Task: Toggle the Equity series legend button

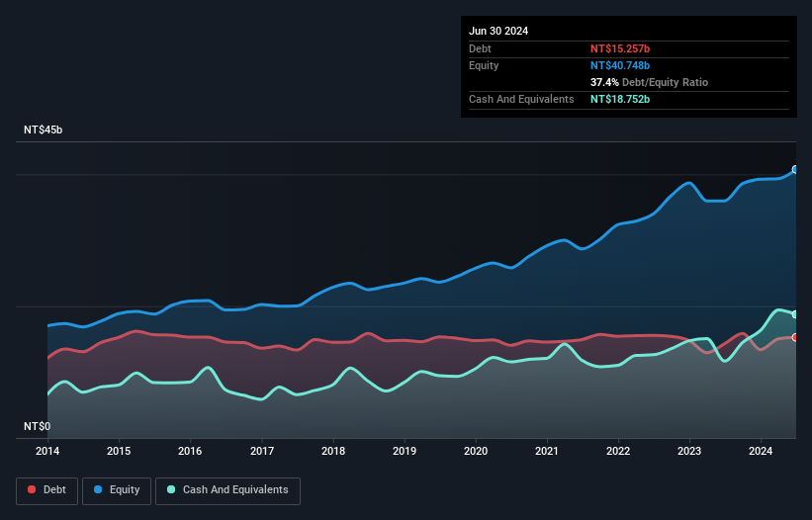Action: 117,490
